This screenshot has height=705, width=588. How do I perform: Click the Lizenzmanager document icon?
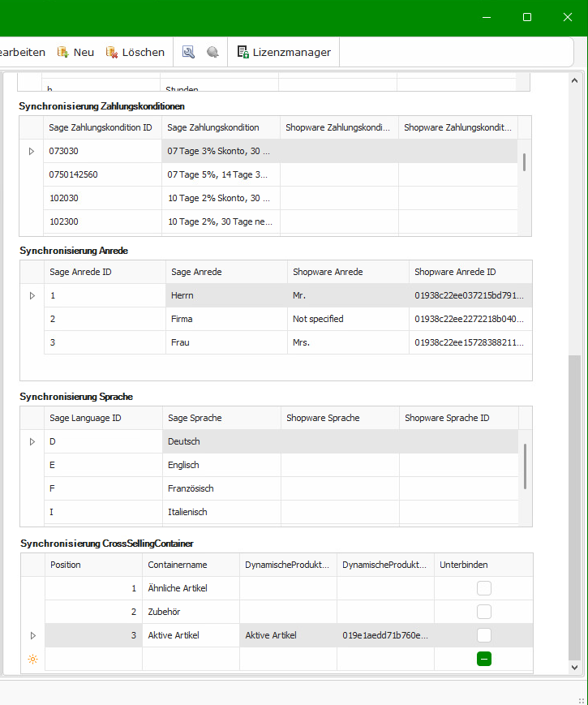pos(242,52)
